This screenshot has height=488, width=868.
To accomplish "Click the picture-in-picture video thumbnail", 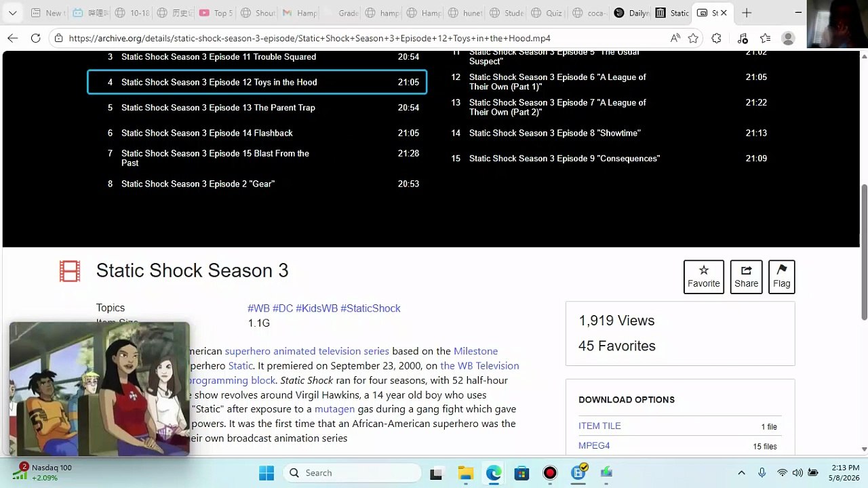I will pyautogui.click(x=100, y=389).
